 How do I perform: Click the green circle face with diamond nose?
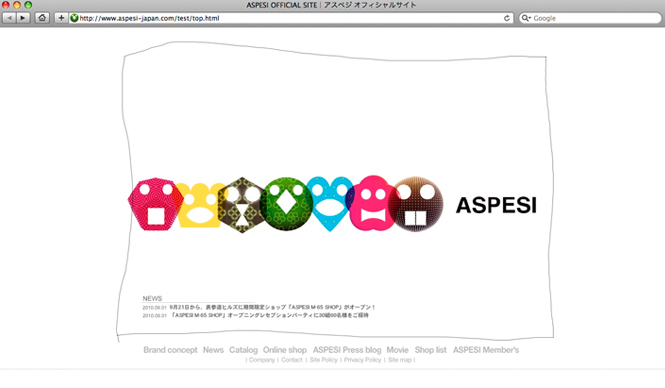coord(287,204)
